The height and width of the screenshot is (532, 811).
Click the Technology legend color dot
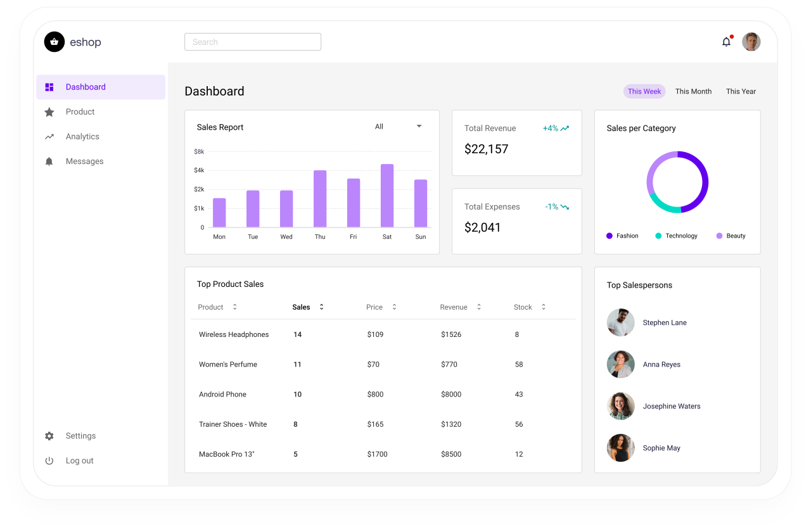[x=658, y=236]
